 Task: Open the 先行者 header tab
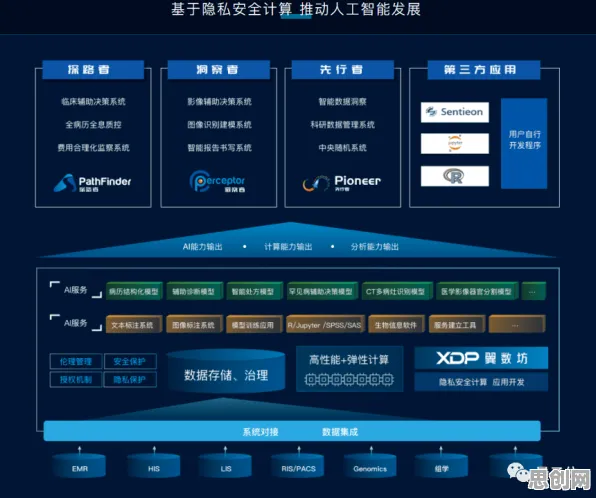point(342,70)
